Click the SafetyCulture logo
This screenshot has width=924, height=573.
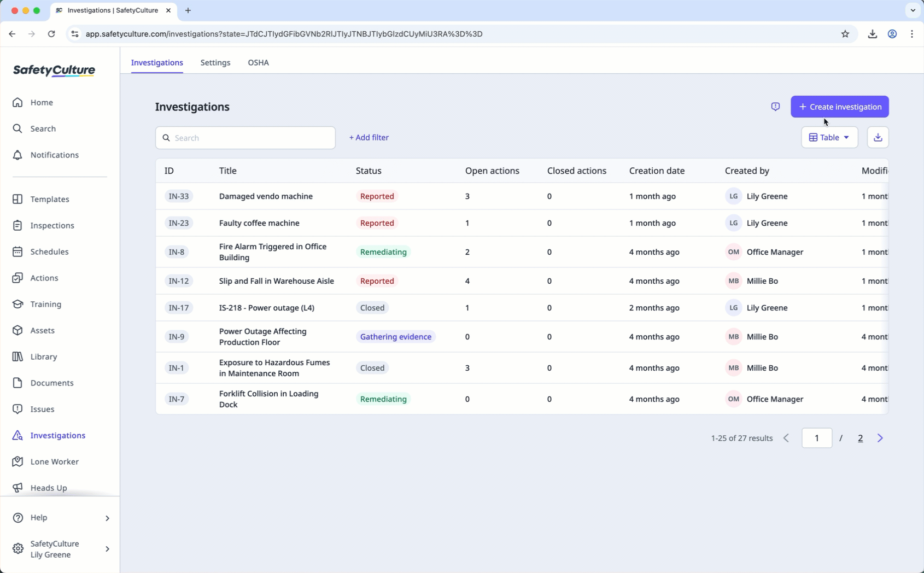click(54, 71)
